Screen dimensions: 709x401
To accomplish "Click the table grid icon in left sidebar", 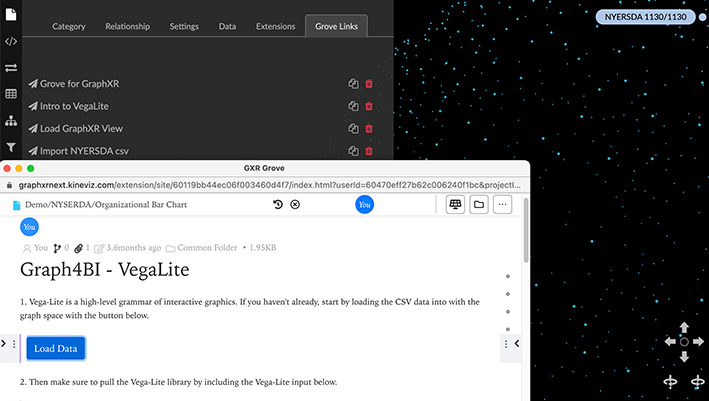I will 11,94.
